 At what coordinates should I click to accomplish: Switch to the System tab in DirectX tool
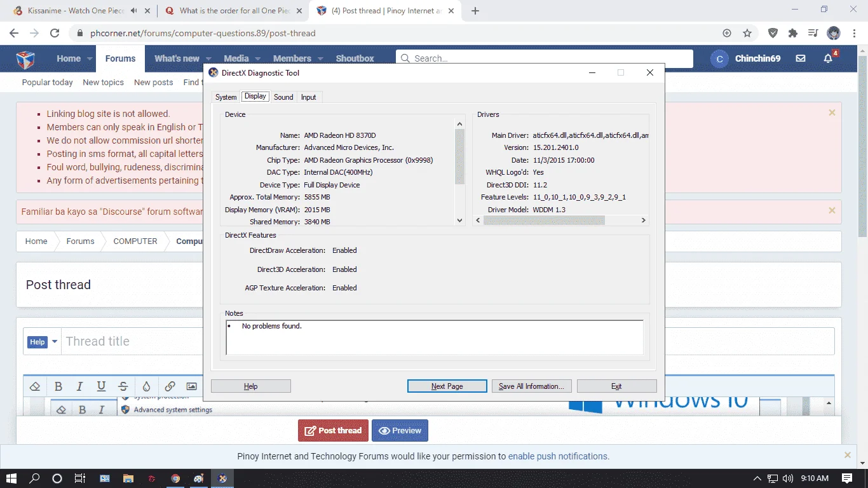[226, 97]
